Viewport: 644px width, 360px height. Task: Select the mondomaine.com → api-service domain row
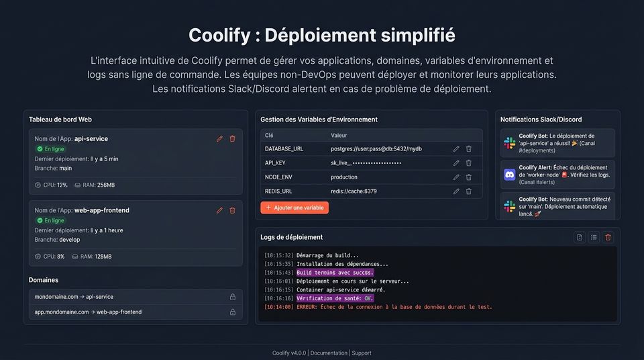[x=136, y=297]
